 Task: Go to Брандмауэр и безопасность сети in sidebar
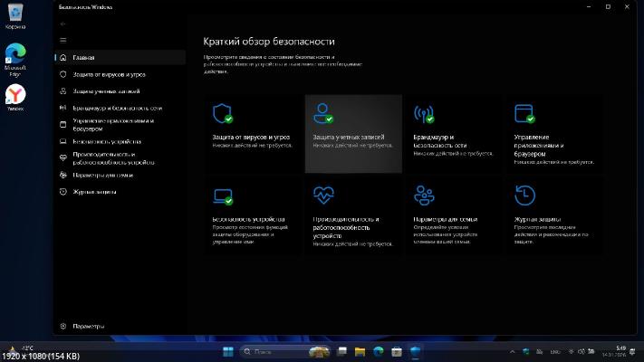pyautogui.click(x=112, y=108)
